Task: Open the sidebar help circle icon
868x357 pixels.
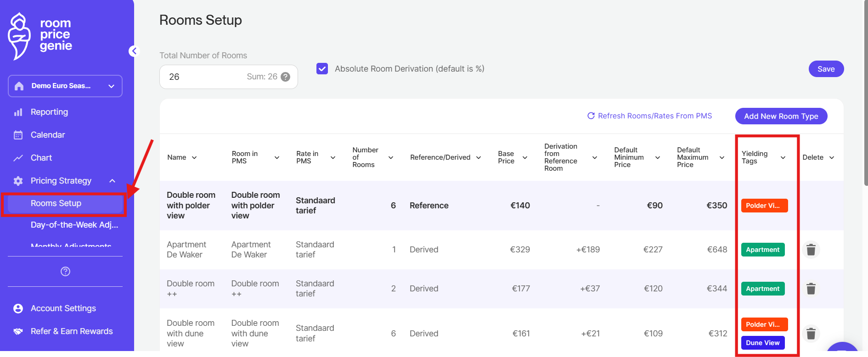Action: (65, 271)
